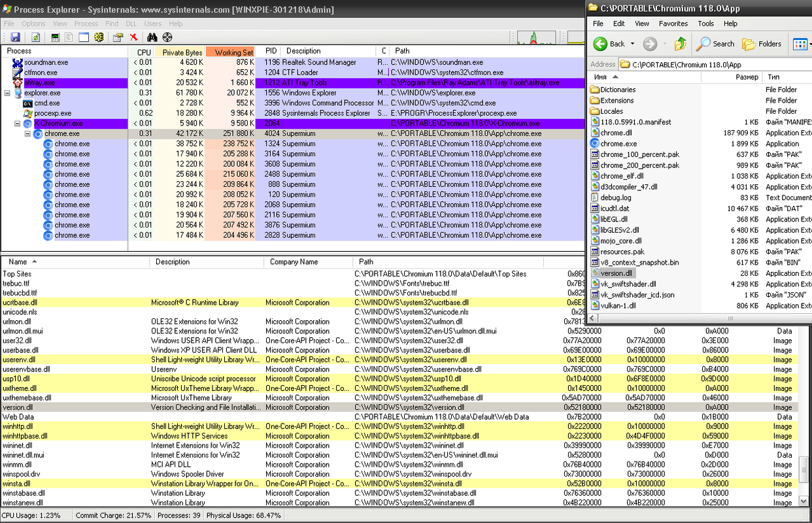This screenshot has width=812, height=523.
Task: Click the Up folder icon in Explorer
Action: pos(681,44)
